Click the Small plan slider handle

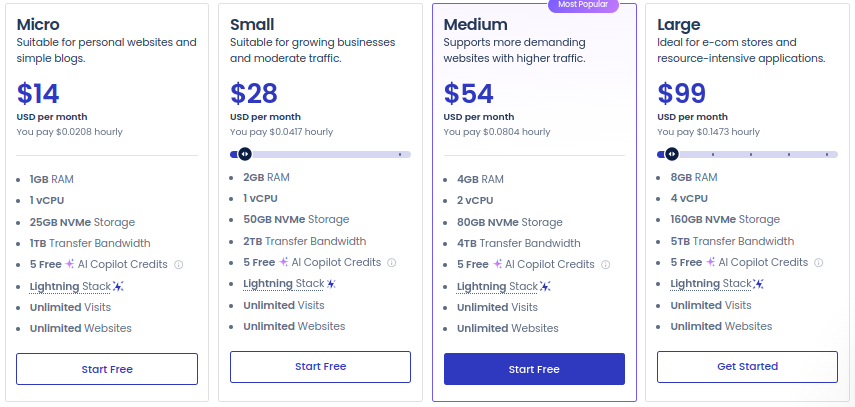(244, 154)
